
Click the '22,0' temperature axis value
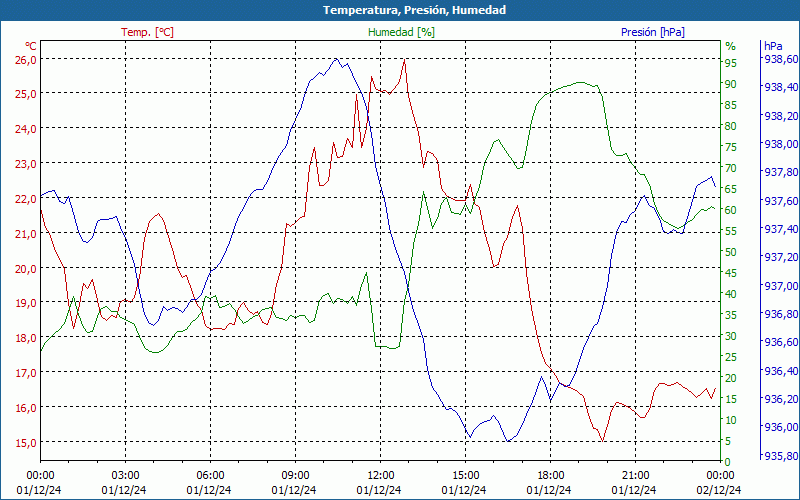pos(26,198)
